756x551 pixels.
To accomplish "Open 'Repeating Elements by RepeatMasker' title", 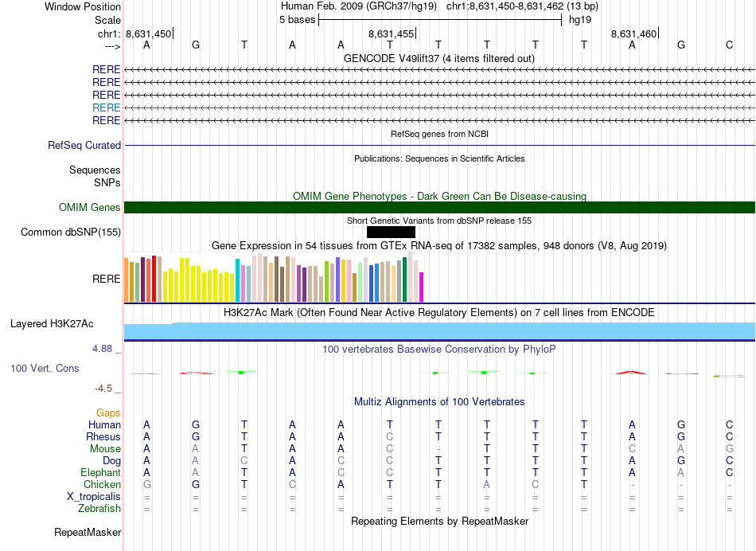I will pos(439,521).
